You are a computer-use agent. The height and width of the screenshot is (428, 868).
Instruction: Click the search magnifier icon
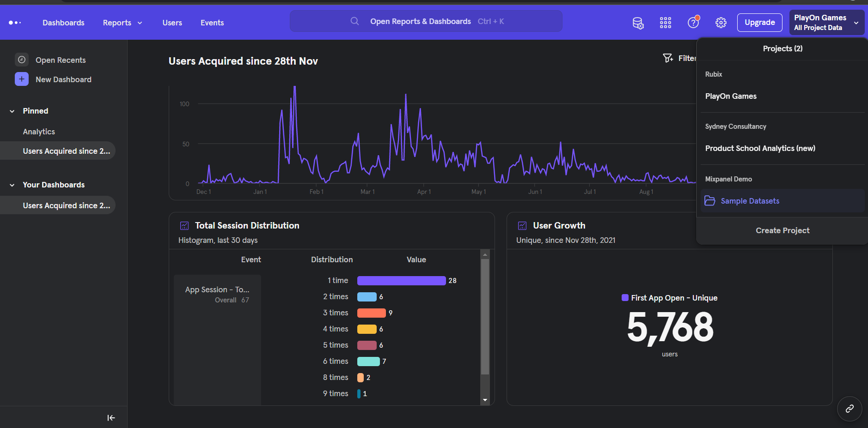pos(355,21)
